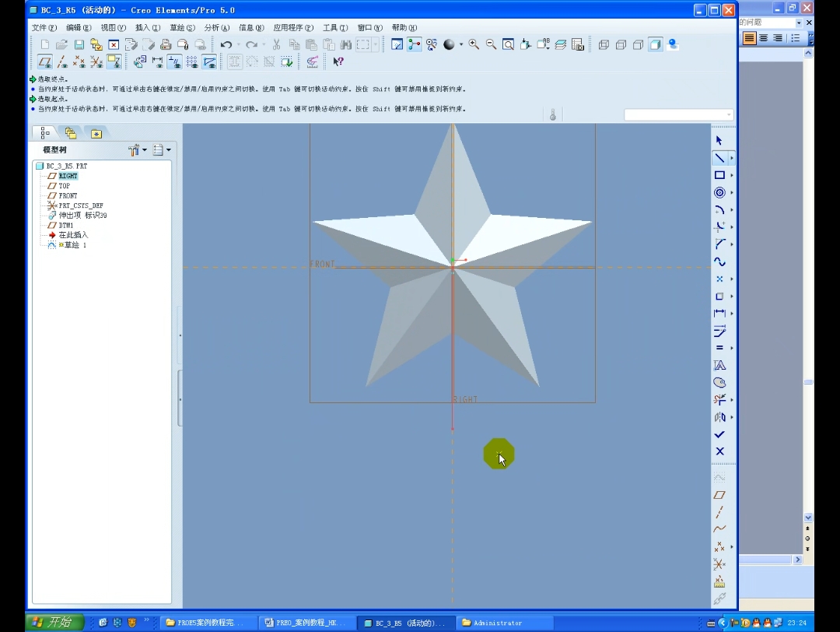
Task: Cancel sketch with the X icon
Action: [x=719, y=451]
